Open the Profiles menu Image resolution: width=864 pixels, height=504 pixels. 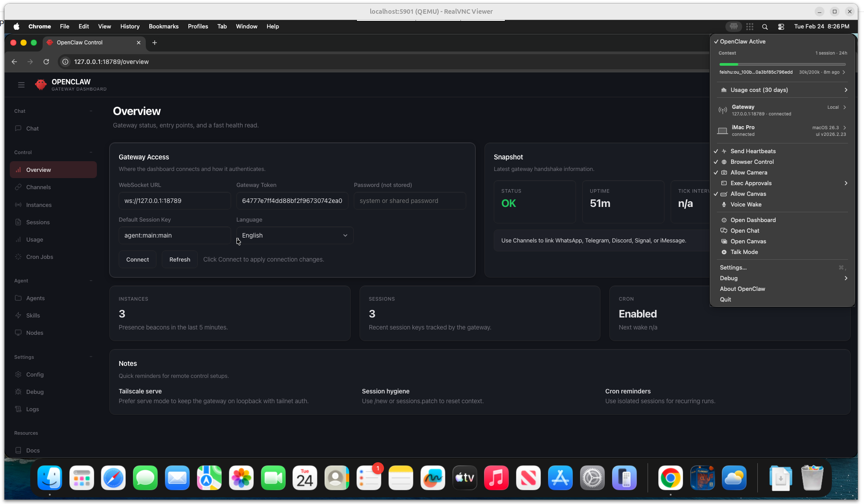tap(198, 27)
